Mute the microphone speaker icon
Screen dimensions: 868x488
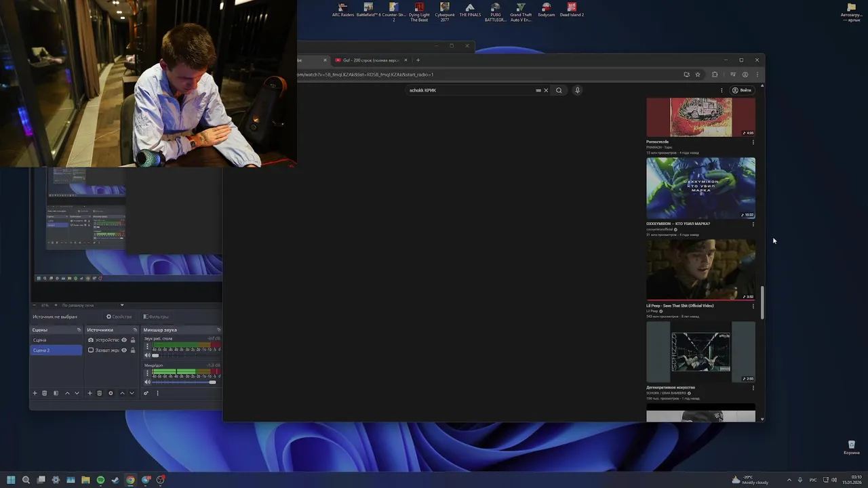coord(147,382)
